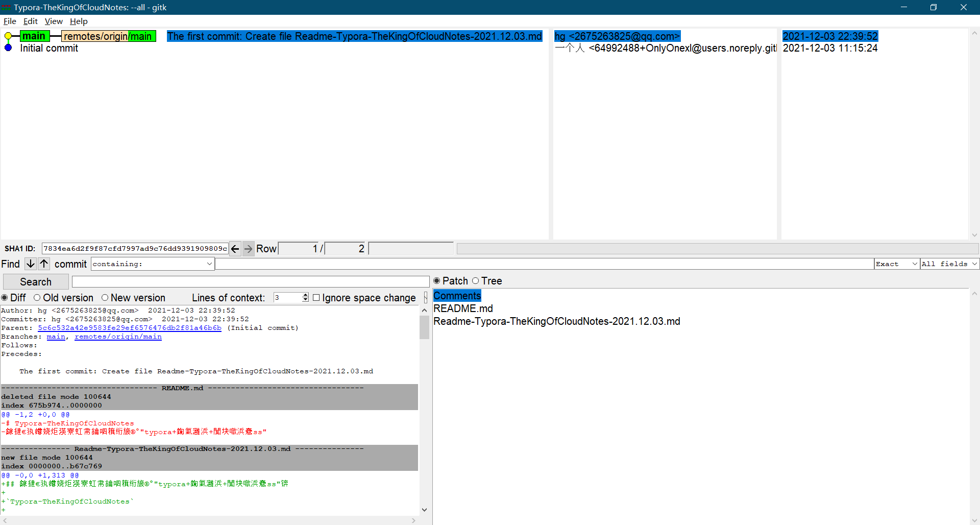Click the remotes/origin/main ref label

point(108,36)
